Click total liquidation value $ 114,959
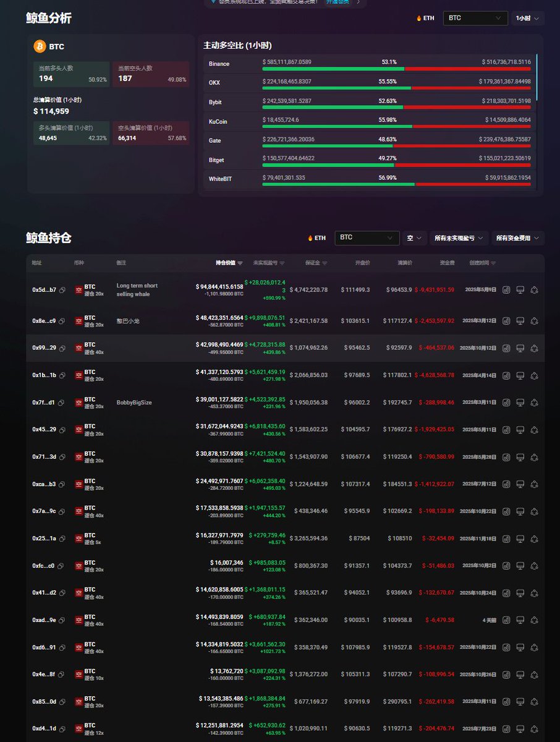Viewport: 560px width, 742px height. [51, 111]
